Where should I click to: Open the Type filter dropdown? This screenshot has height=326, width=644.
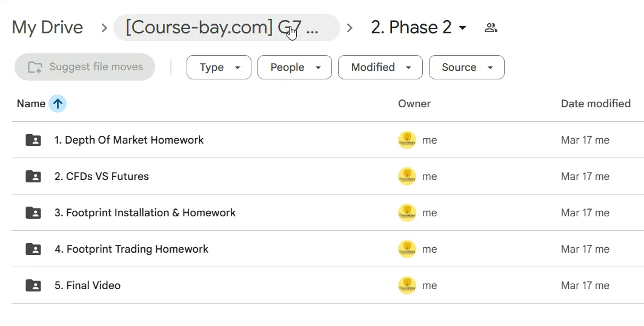[x=219, y=67]
